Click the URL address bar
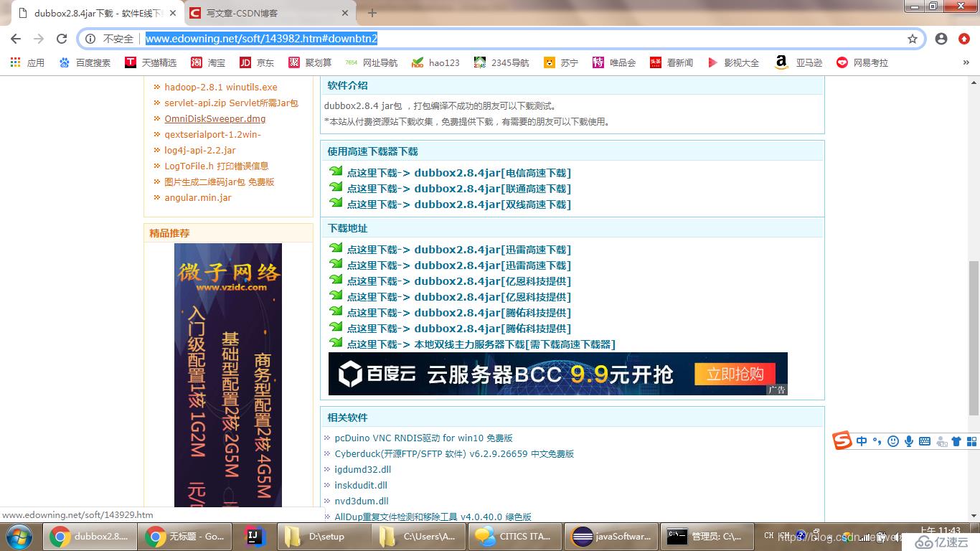The image size is (980, 551). (502, 39)
